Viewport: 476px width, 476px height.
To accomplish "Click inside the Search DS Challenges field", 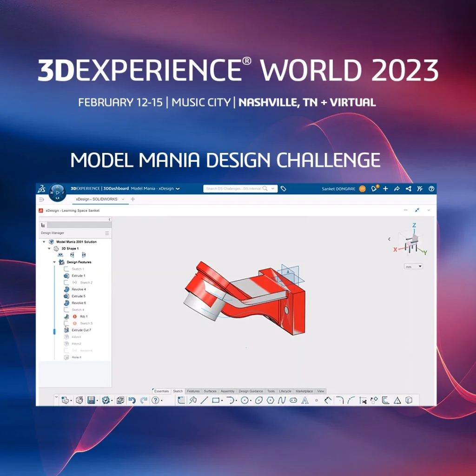I will (232, 189).
